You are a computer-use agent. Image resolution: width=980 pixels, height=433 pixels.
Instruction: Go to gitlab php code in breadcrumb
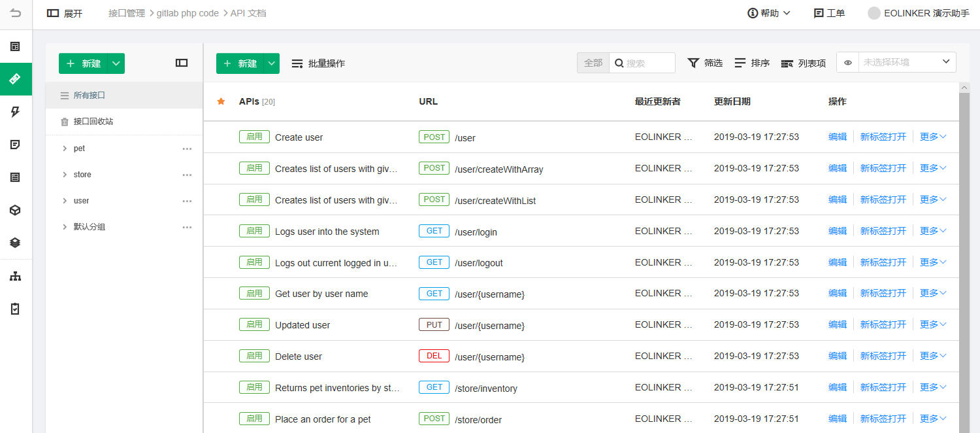coord(188,13)
